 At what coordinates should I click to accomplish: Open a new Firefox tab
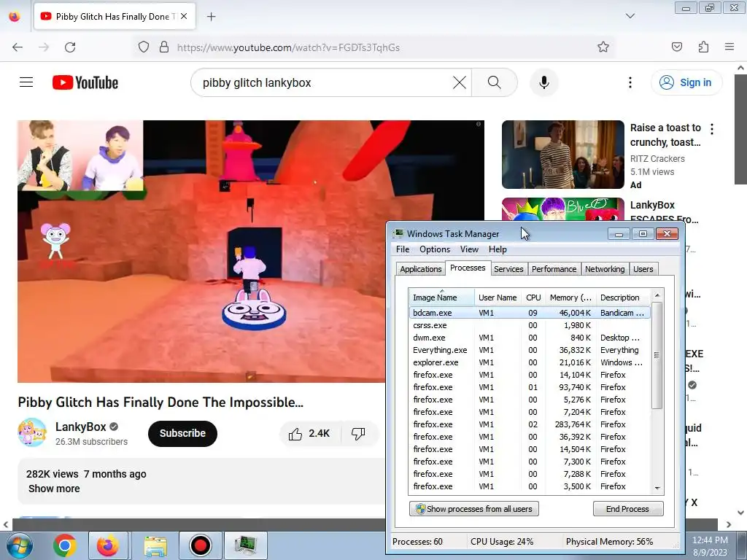coord(212,17)
